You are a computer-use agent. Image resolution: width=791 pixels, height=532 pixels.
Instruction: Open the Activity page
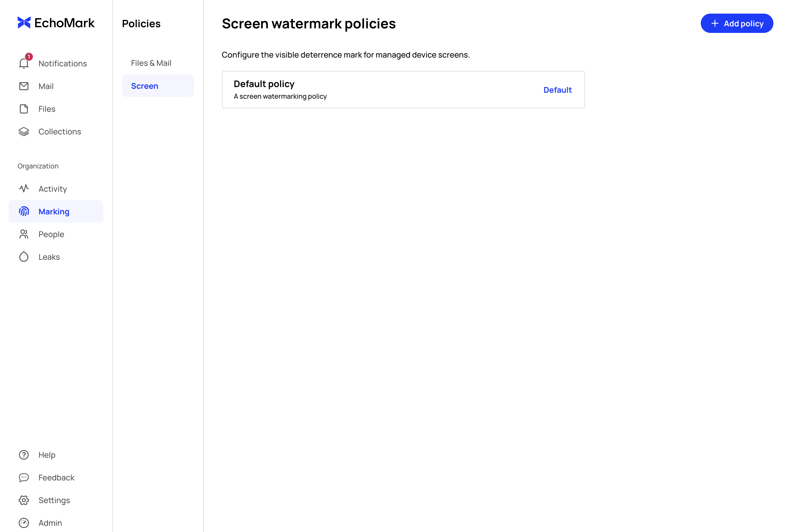point(56,189)
